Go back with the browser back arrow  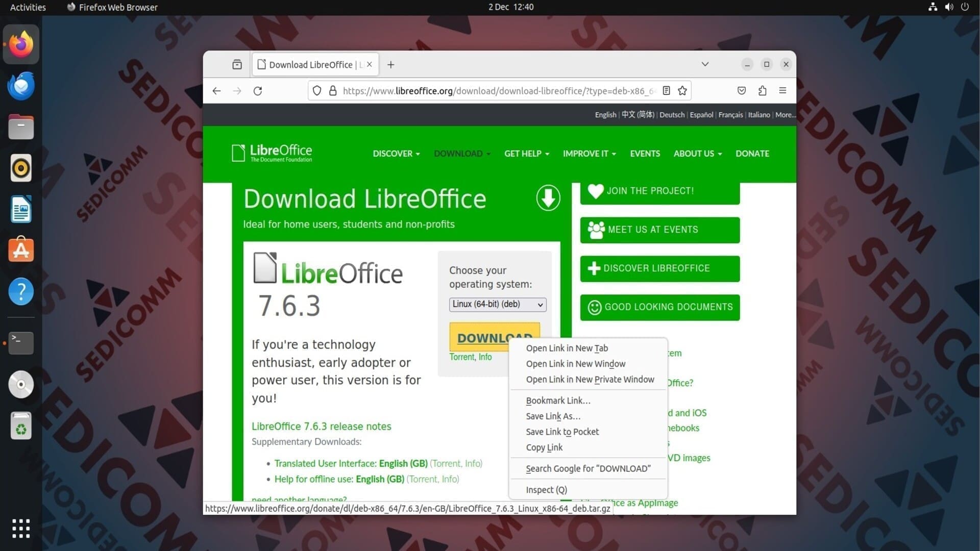pos(216,91)
